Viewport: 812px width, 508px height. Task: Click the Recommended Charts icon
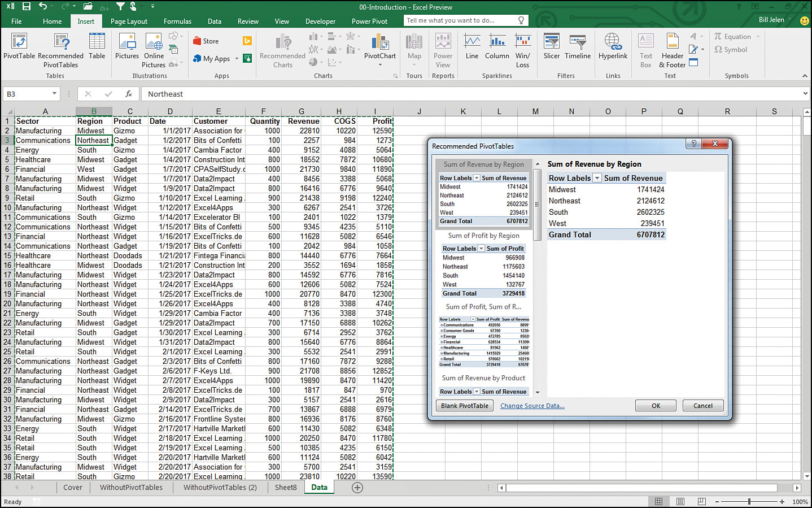click(282, 50)
